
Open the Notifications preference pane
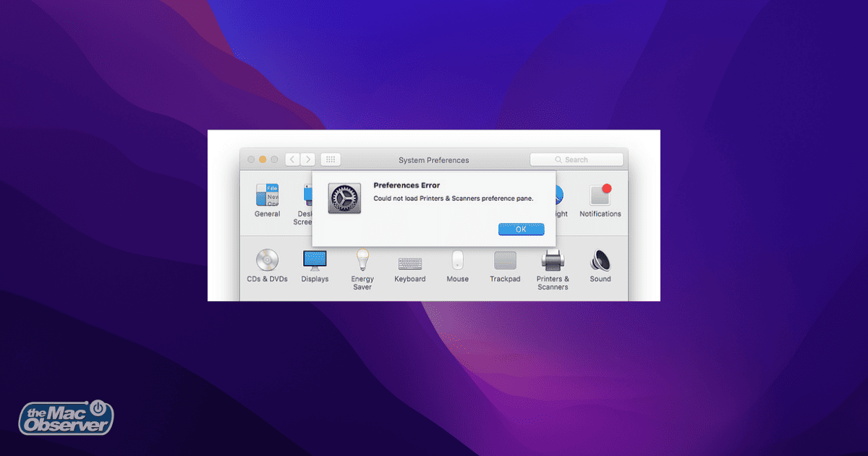(x=600, y=196)
